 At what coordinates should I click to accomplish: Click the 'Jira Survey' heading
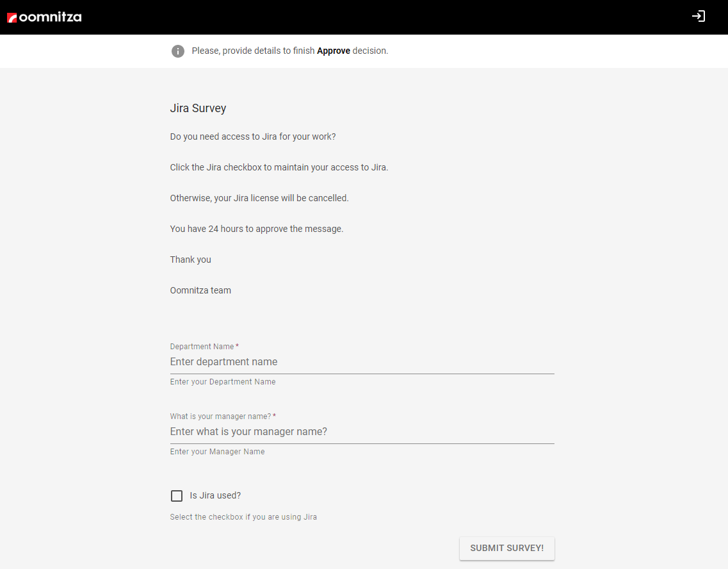(x=198, y=108)
